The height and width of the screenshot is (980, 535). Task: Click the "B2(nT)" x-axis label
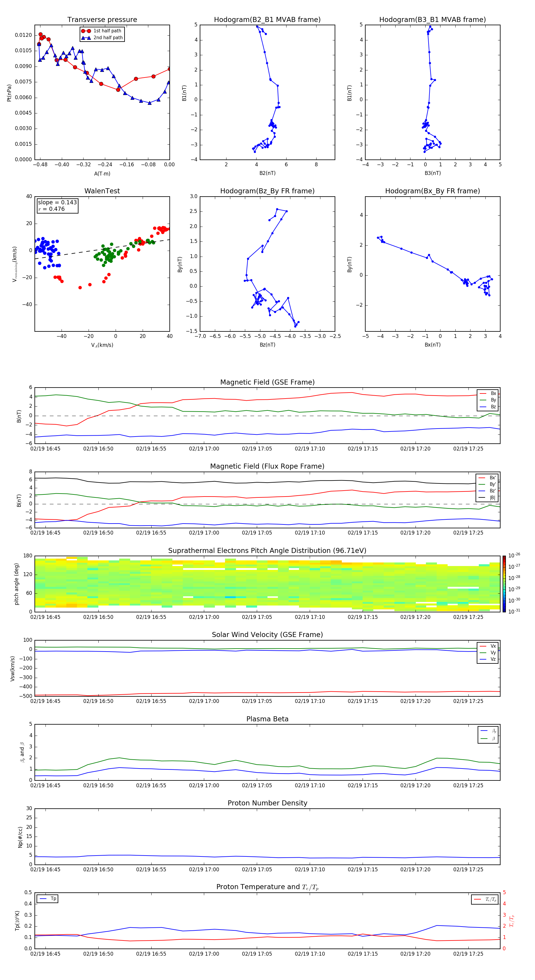coord(267,173)
